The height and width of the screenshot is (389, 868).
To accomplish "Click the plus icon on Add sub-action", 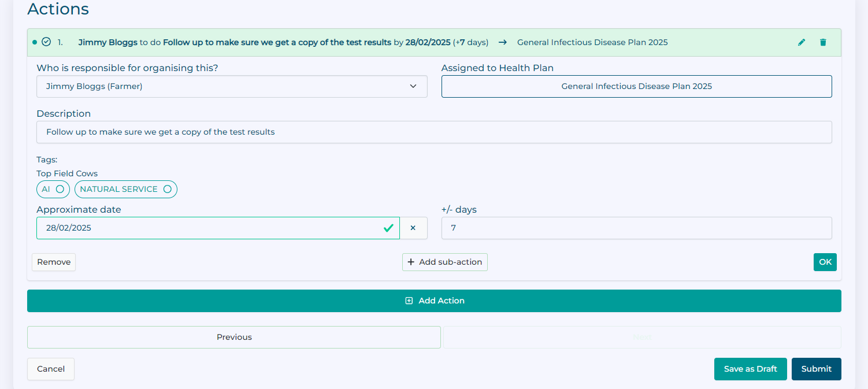I will pos(411,262).
